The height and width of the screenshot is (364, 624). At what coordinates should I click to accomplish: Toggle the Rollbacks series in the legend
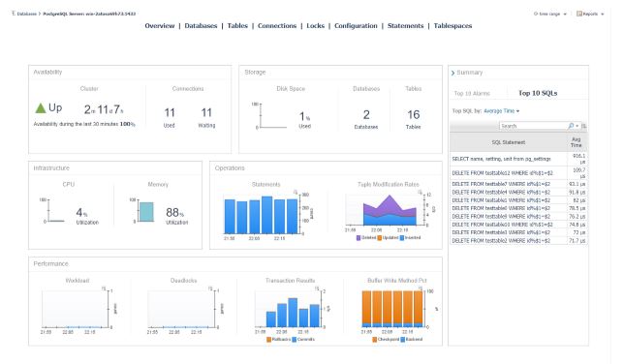pyautogui.click(x=279, y=340)
